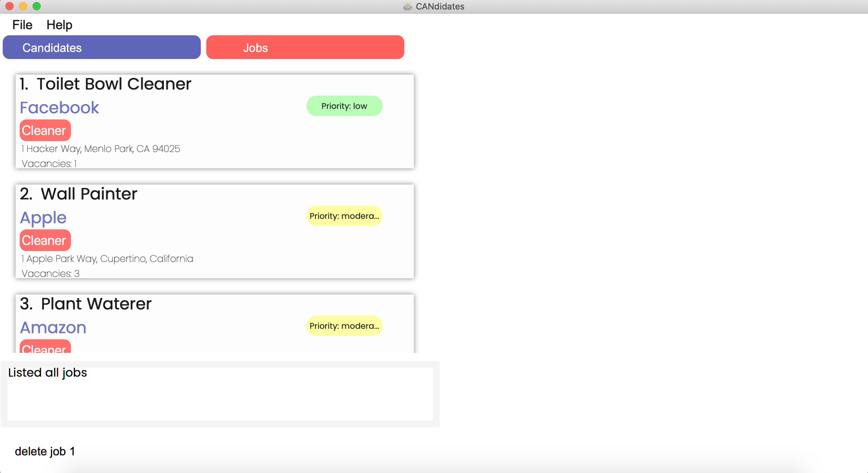The image size is (868, 473).
Task: Click the Cleaner tag on job 3
Action: pyautogui.click(x=44, y=348)
